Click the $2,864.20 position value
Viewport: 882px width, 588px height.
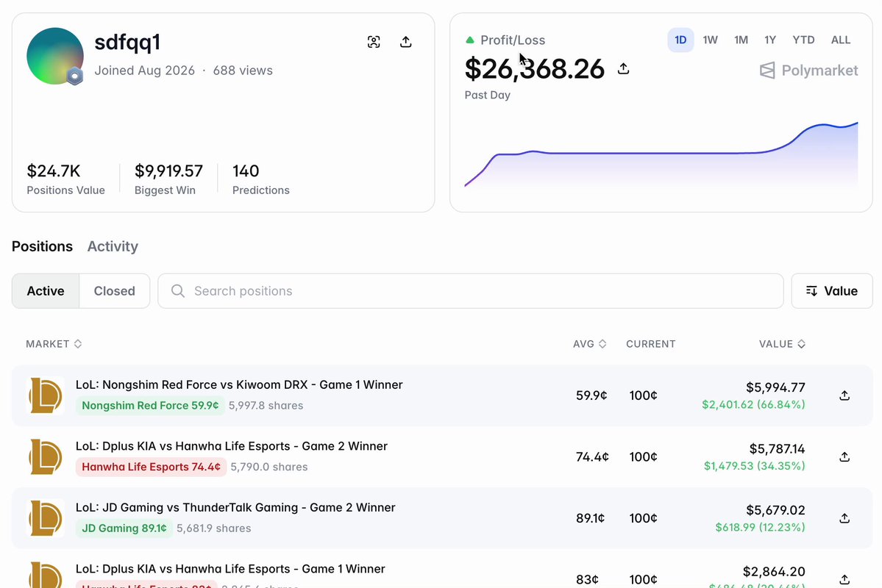[x=774, y=571]
